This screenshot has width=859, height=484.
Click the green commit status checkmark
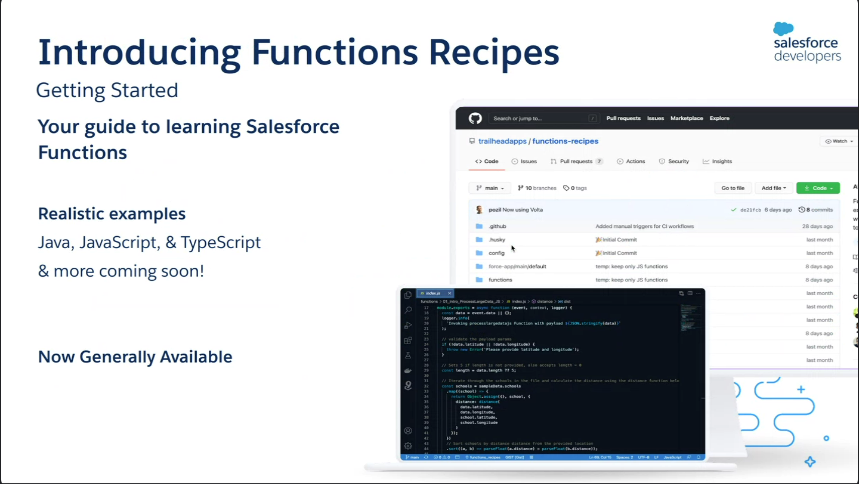click(734, 209)
